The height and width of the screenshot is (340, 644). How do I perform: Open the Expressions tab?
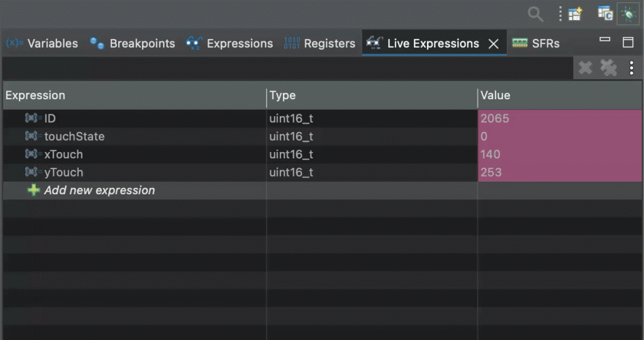coord(230,43)
